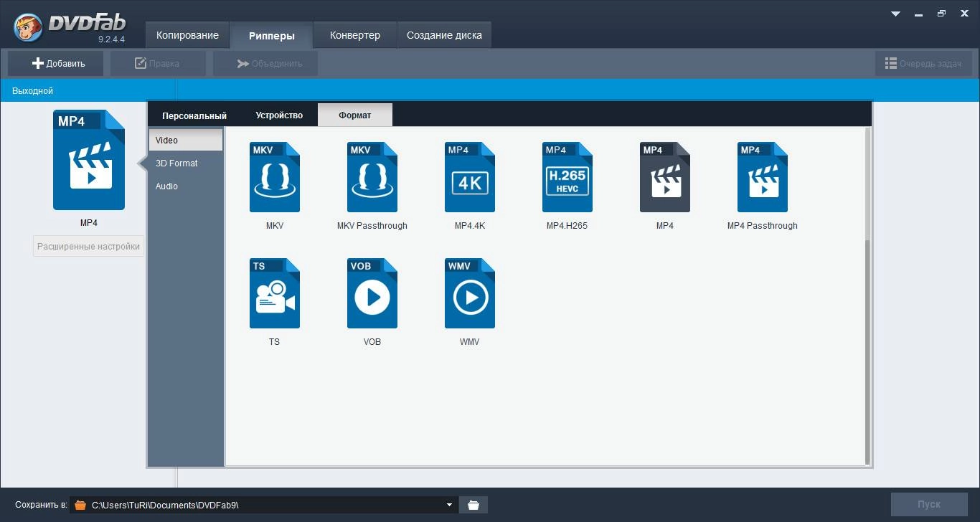
Task: Select the MKV format icon
Action: tap(275, 177)
